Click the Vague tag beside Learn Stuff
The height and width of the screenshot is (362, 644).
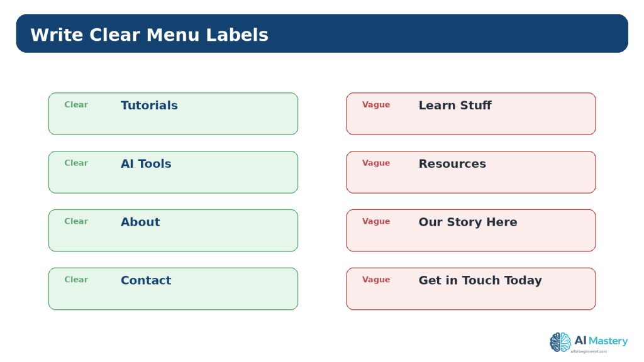[376, 105]
